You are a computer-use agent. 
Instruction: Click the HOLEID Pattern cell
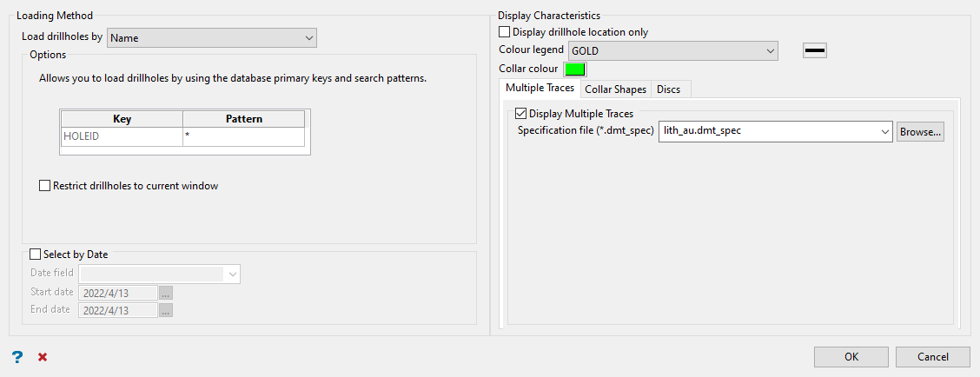[x=243, y=136]
